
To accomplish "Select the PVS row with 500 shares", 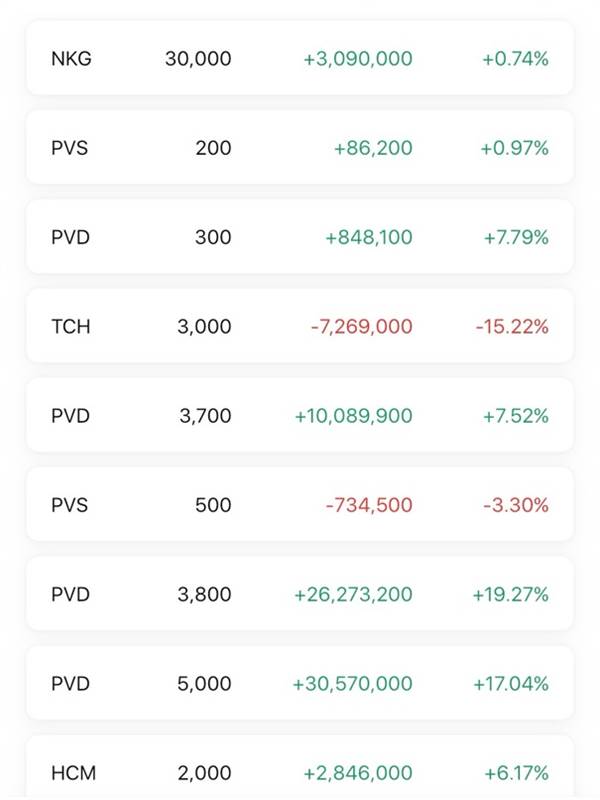I will click(x=300, y=505).
